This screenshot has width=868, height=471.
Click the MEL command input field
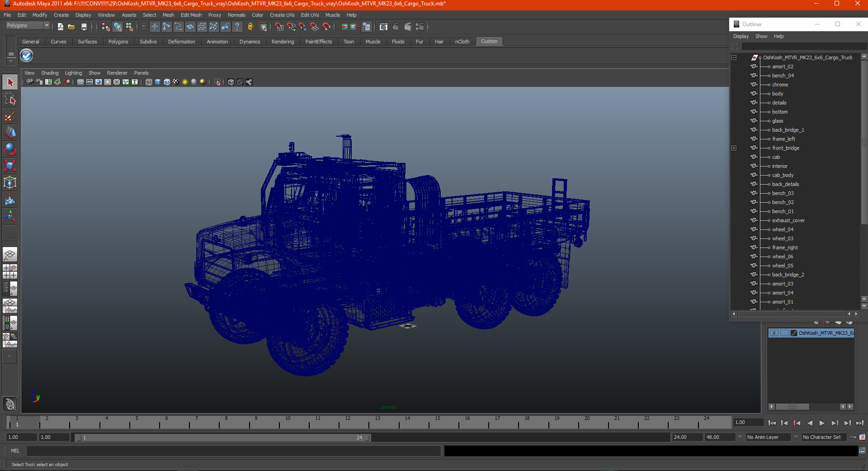pyautogui.click(x=233, y=451)
